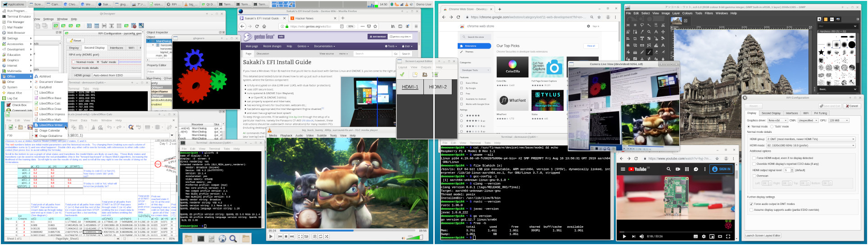This screenshot has height=245, width=868.
Task: Enable Force HDMI output checkbox
Action: point(754,158)
